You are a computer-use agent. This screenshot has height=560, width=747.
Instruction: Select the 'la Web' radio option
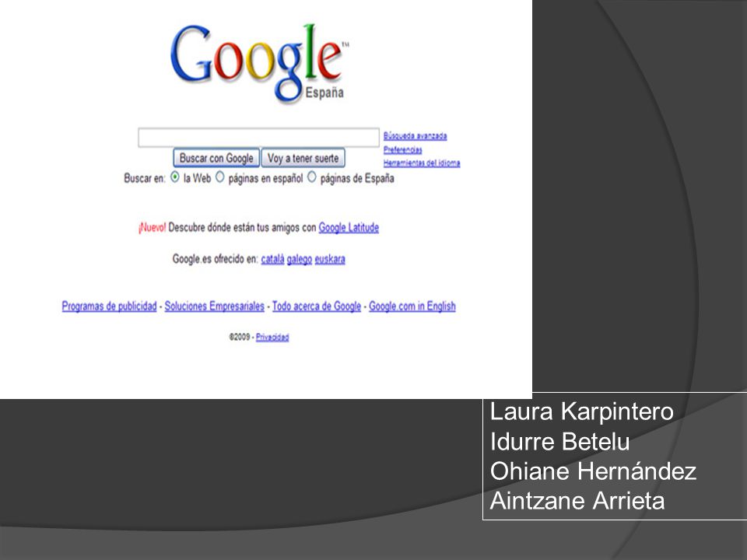175,177
